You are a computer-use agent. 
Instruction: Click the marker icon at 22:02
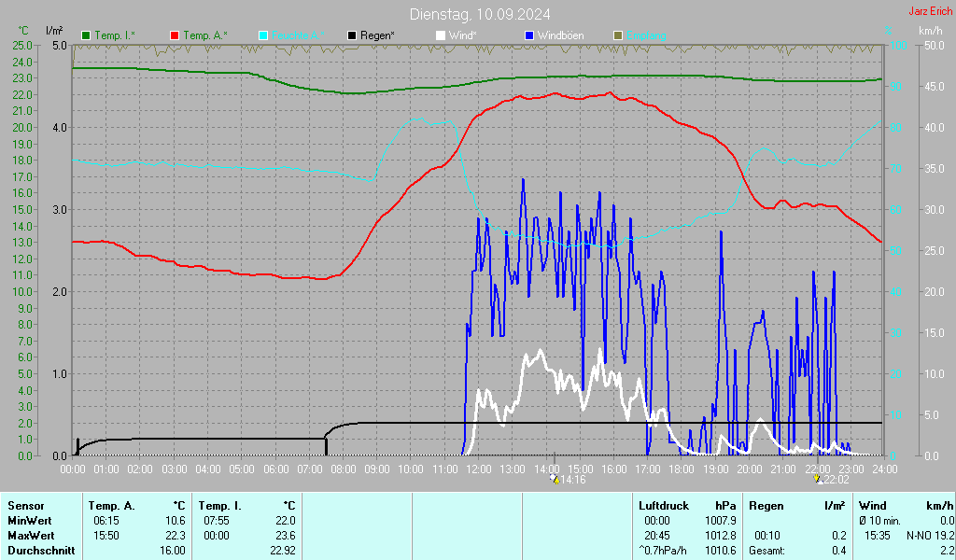(819, 480)
